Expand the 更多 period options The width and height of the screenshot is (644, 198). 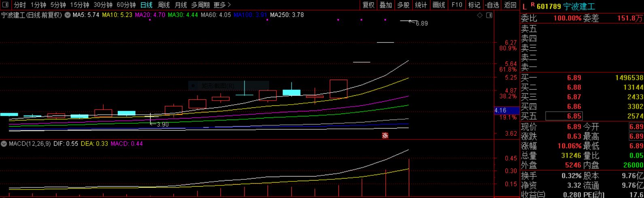click(222, 5)
